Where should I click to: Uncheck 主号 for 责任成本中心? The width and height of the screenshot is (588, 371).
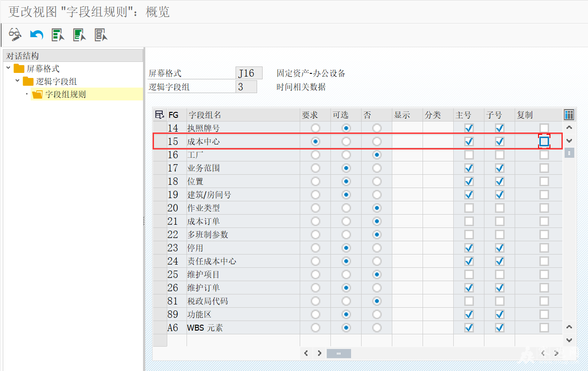click(x=469, y=261)
